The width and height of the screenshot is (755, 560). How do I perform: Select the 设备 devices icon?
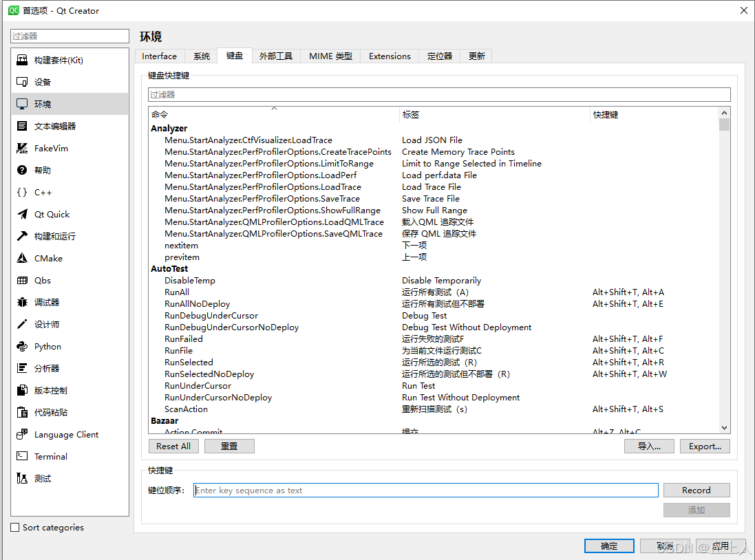(22, 83)
